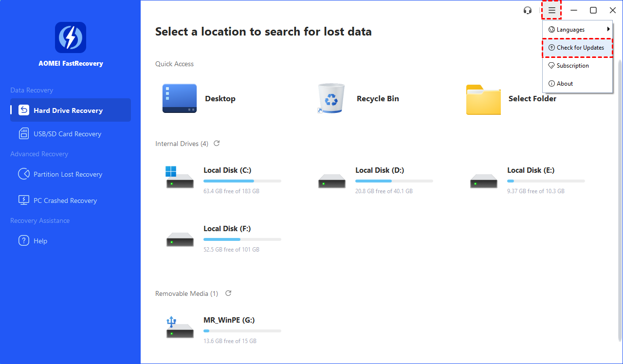Choose the Desktop quick access icon
The image size is (623, 364).
(180, 99)
